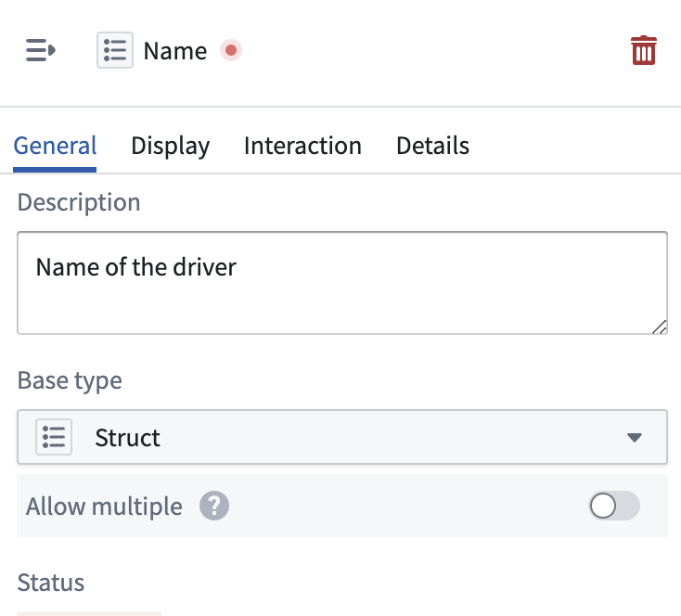
Task: Collapse the side panel using top-left icon
Action: 41,50
